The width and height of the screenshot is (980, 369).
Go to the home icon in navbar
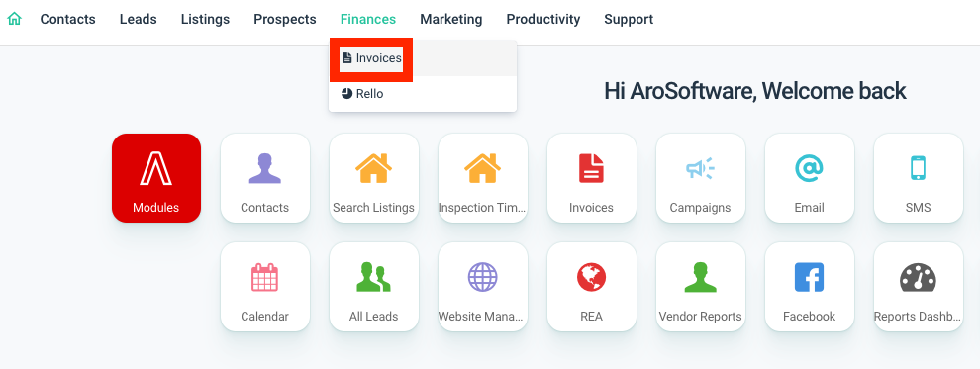(x=15, y=20)
